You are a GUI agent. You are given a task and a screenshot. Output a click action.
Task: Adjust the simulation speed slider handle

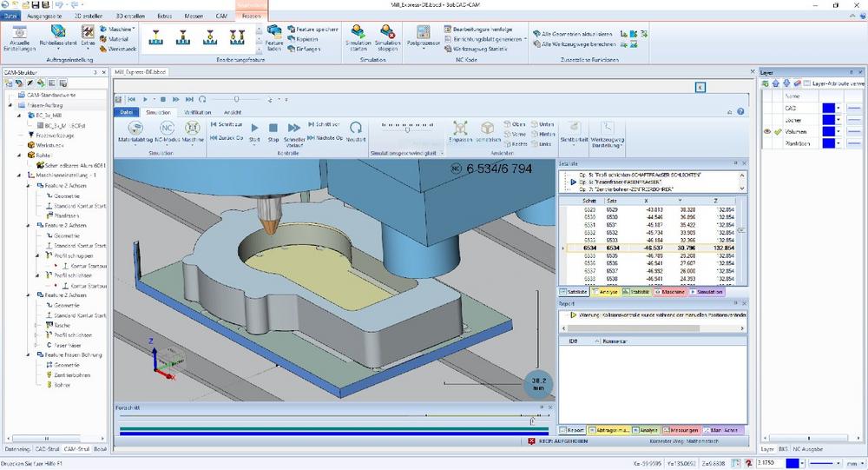point(407,129)
